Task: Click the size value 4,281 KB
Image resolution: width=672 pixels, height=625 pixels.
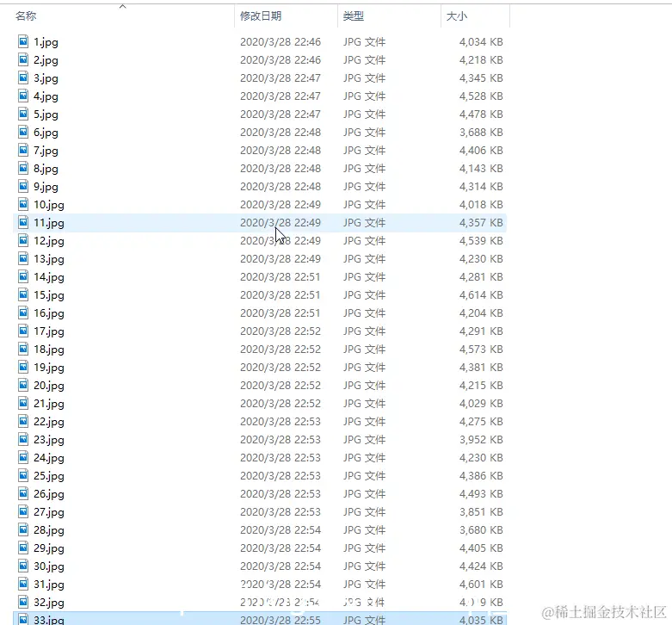Action: (481, 277)
